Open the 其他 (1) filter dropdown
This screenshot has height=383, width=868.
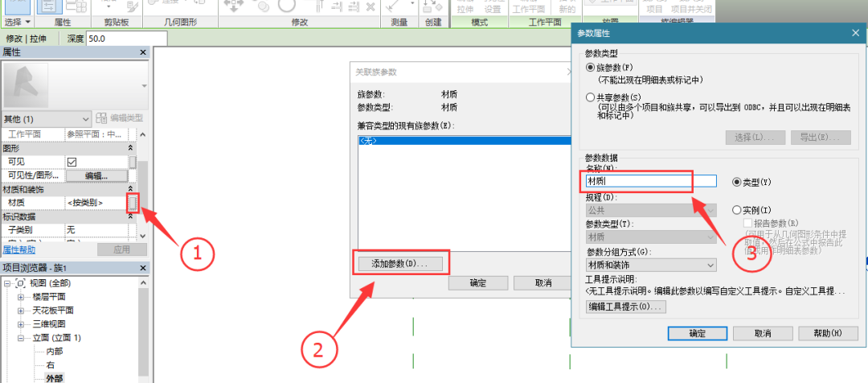(x=47, y=118)
